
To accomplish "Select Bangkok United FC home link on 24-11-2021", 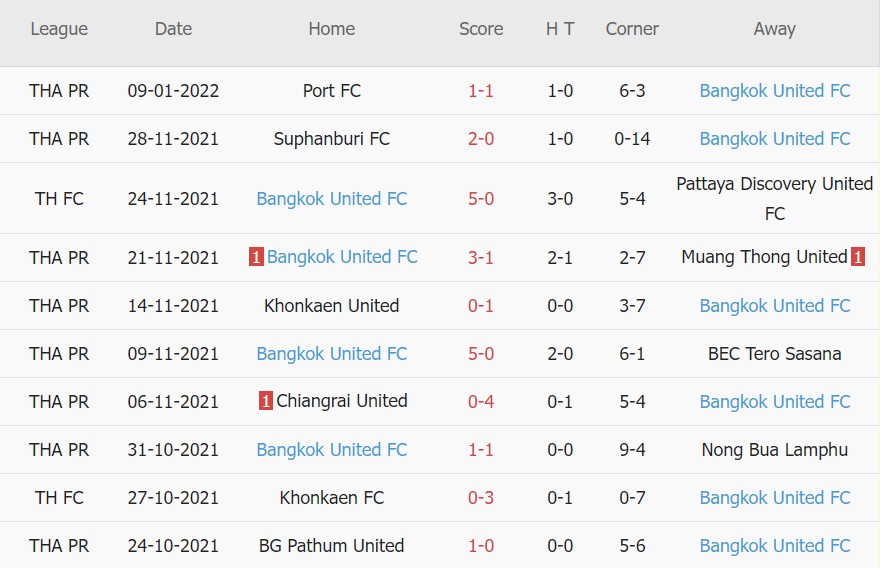I will pyautogui.click(x=331, y=199).
